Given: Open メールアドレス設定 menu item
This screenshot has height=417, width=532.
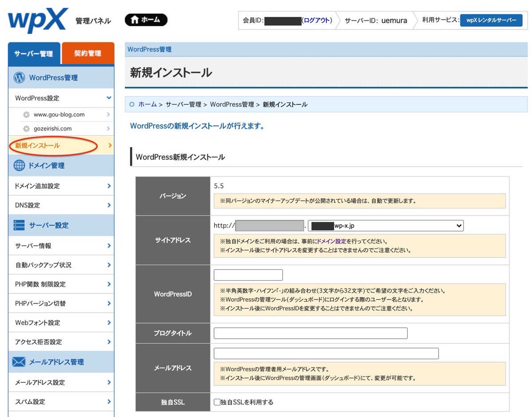Looking at the screenshot, I should (61, 382).
